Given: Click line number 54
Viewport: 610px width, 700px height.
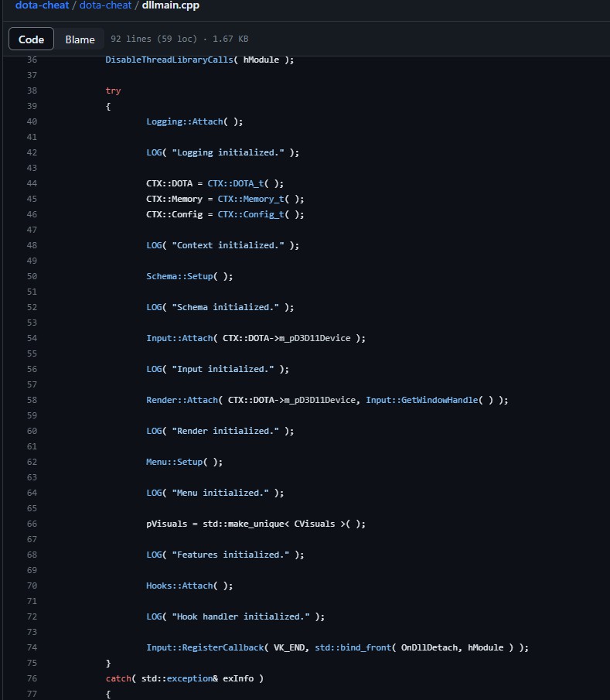Looking at the screenshot, I should pos(32,338).
